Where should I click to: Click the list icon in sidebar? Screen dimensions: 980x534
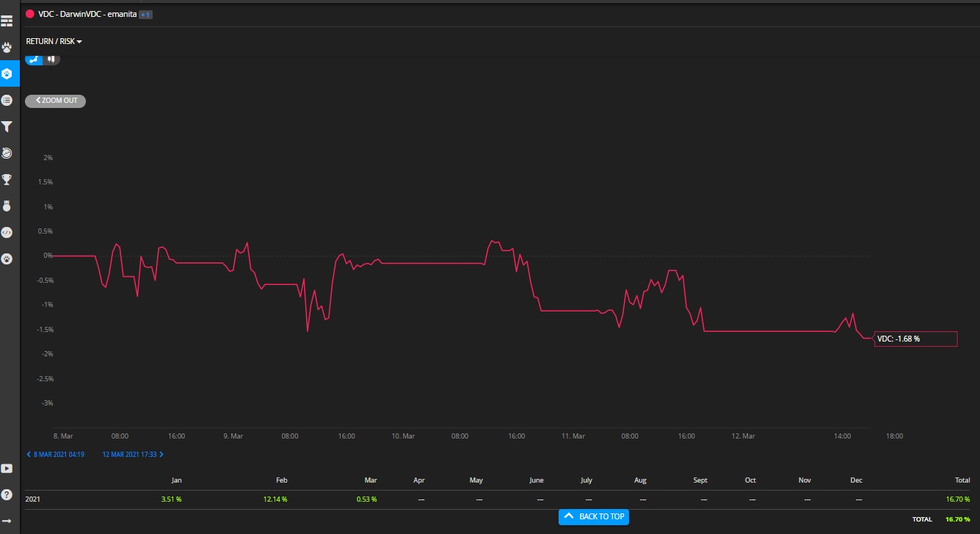click(x=7, y=100)
